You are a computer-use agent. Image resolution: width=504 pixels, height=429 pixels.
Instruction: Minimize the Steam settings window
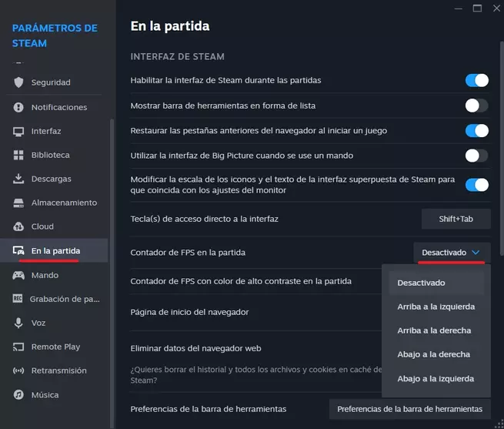[x=459, y=8]
